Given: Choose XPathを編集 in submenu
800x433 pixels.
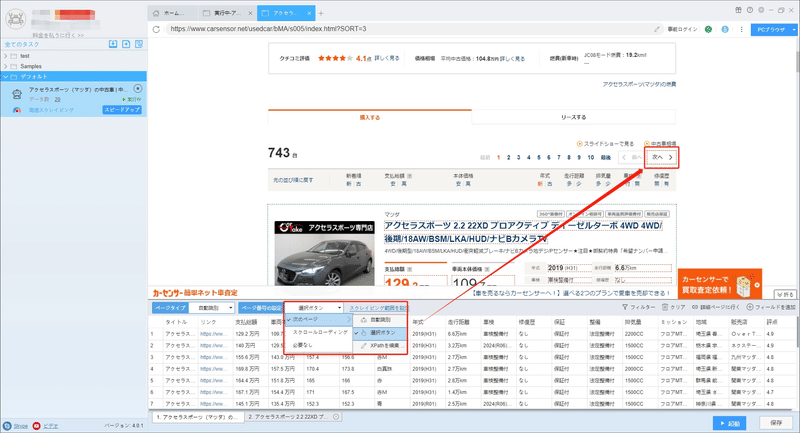Looking at the screenshot, I should pyautogui.click(x=381, y=345).
